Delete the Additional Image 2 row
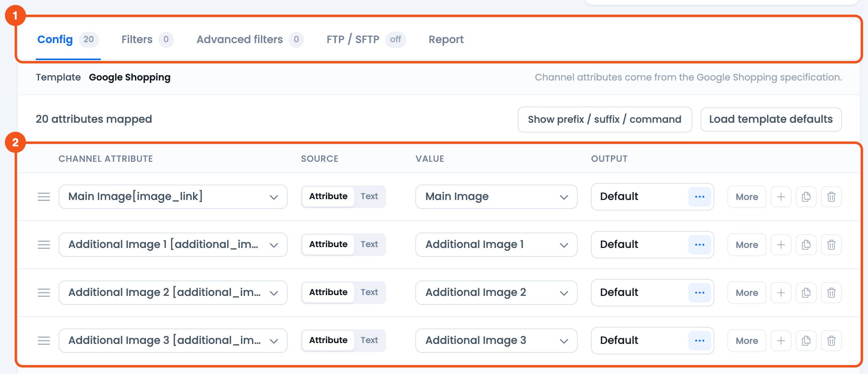This screenshot has width=868, height=374. point(831,293)
